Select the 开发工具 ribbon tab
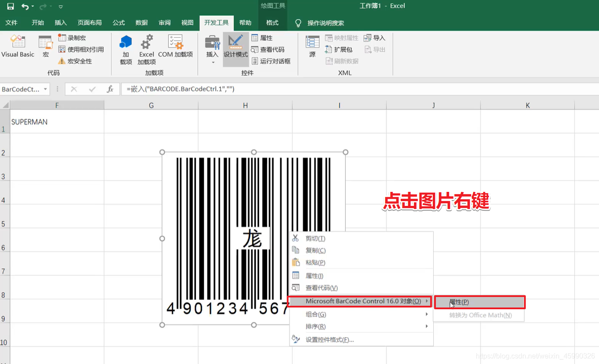The image size is (599, 364). pyautogui.click(x=216, y=23)
